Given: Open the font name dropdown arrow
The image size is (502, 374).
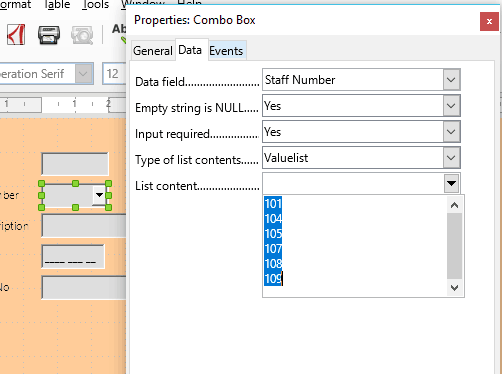Looking at the screenshot, I should [x=83, y=73].
